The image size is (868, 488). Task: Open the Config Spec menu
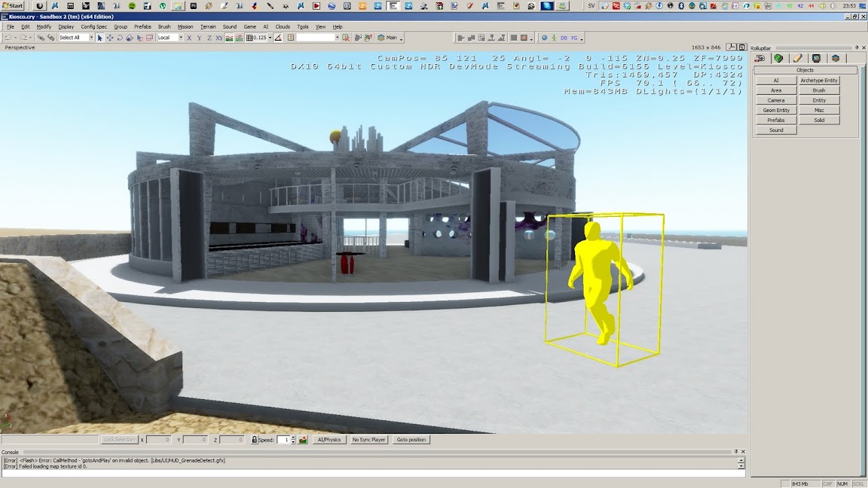pos(93,26)
